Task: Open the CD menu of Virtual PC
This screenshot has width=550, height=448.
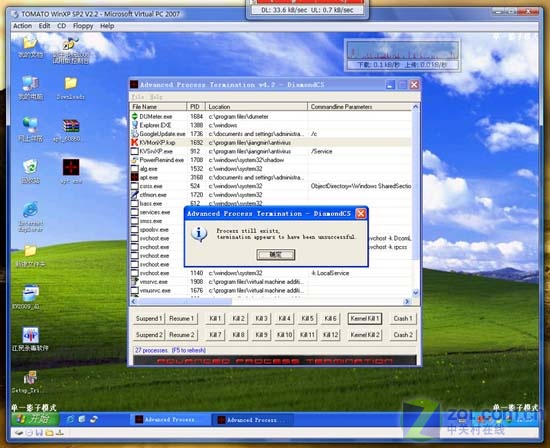Action: pyautogui.click(x=61, y=26)
